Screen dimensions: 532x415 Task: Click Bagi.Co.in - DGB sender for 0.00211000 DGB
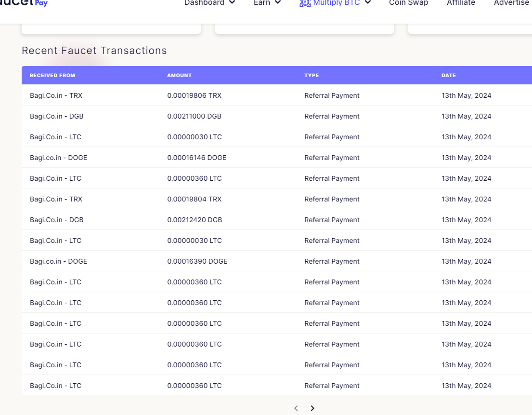click(x=57, y=116)
